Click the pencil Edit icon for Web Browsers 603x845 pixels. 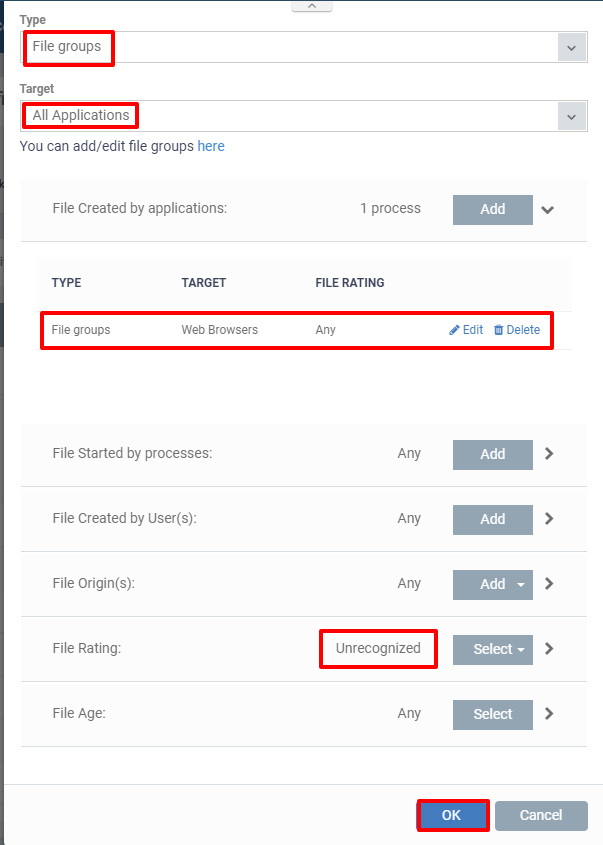[x=454, y=330]
